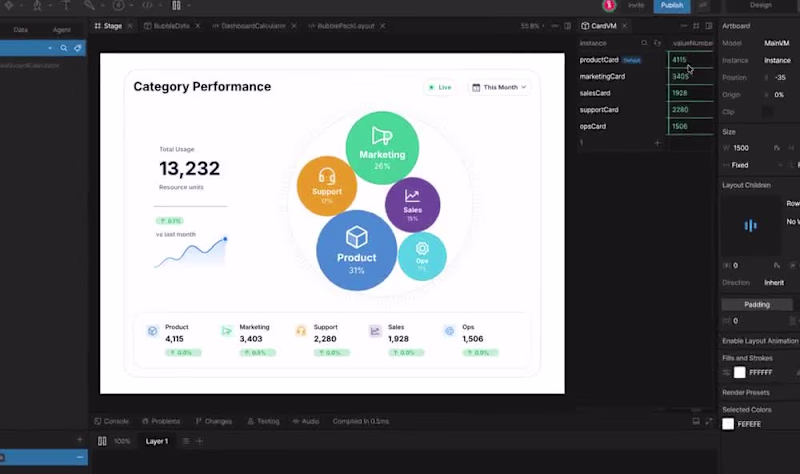Click the tag icon in left panel
Viewport: 800px width, 474px height.
pos(78,48)
